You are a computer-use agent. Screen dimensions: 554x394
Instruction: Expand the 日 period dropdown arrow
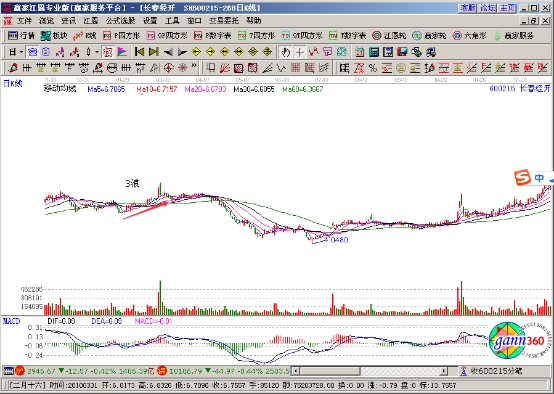[21, 52]
